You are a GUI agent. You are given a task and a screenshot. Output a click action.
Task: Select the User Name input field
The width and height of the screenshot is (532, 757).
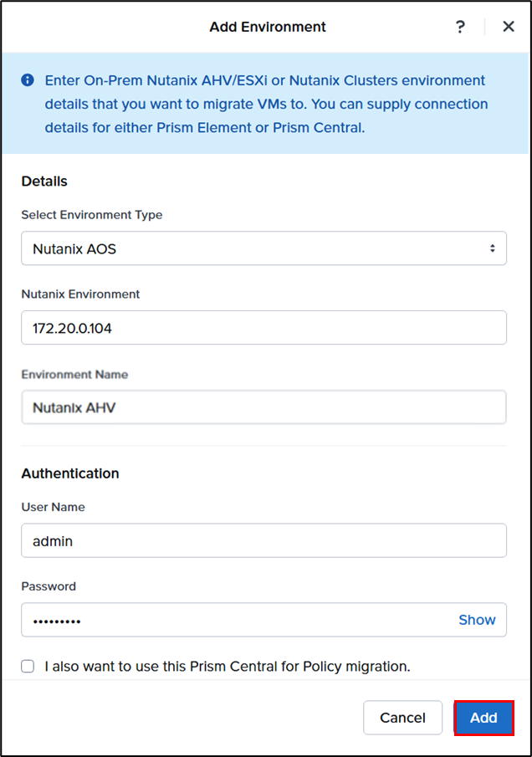click(263, 540)
